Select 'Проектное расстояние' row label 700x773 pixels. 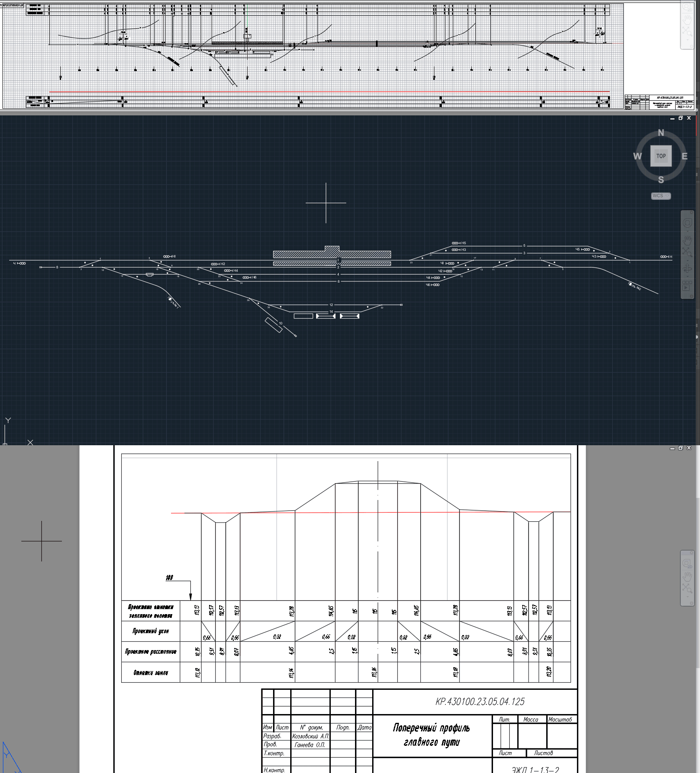151,651
